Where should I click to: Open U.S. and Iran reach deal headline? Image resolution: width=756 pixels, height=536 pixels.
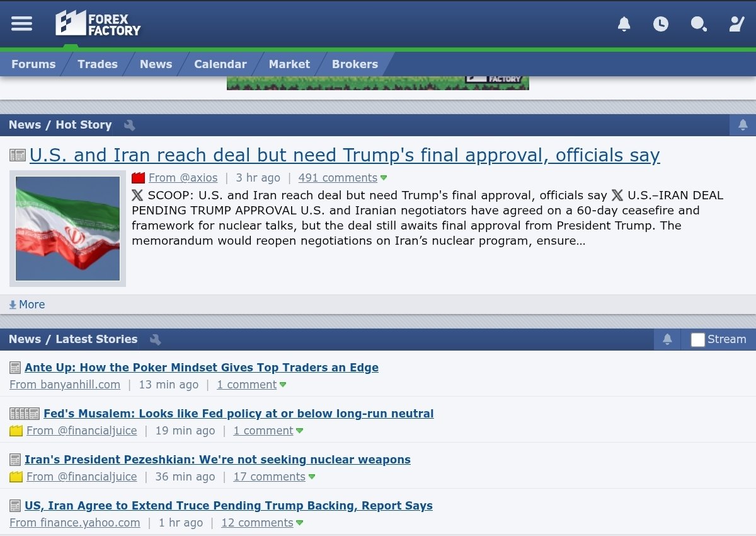[x=345, y=155]
